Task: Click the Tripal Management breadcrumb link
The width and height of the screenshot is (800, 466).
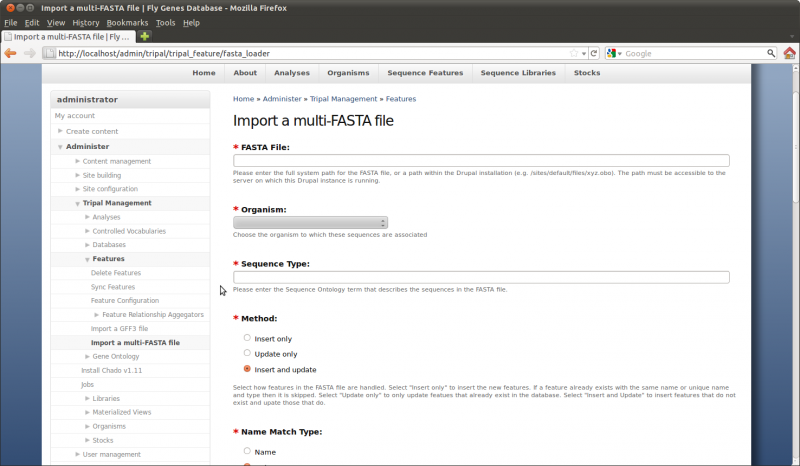Action: 343,99
